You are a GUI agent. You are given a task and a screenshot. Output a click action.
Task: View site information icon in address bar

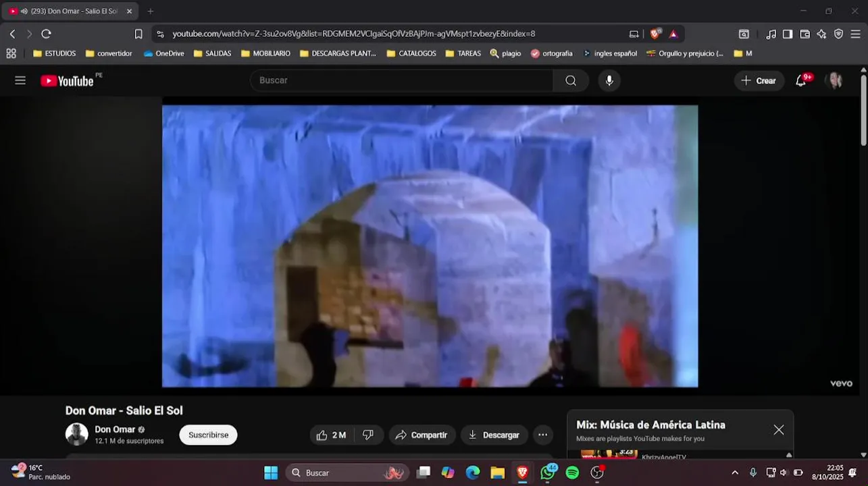click(x=160, y=34)
